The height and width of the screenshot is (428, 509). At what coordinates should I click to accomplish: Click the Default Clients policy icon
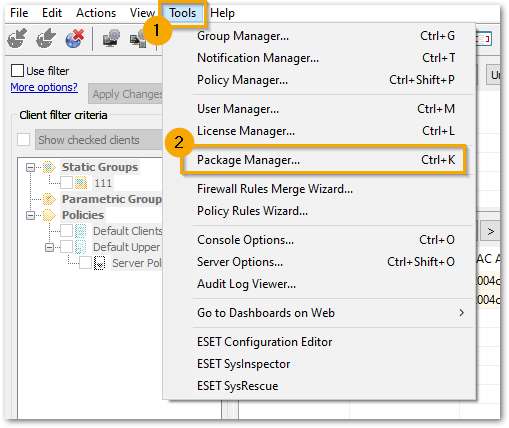(x=80, y=231)
